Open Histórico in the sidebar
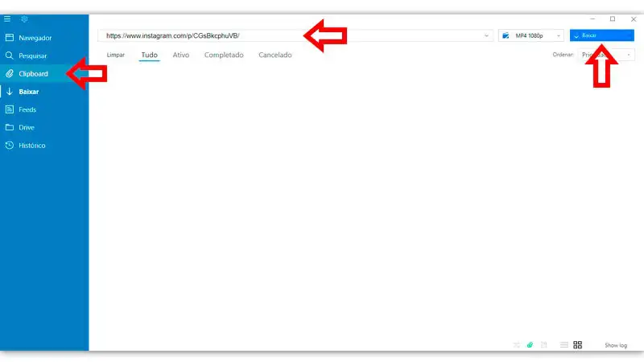 (44, 146)
